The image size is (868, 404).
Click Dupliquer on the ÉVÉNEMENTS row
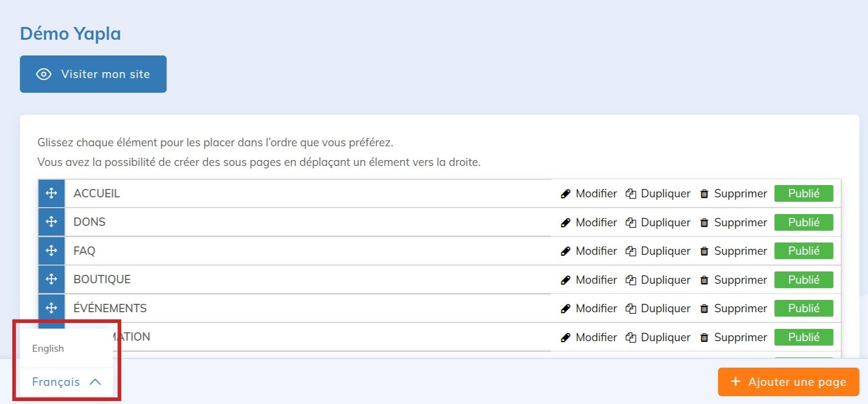click(x=665, y=308)
